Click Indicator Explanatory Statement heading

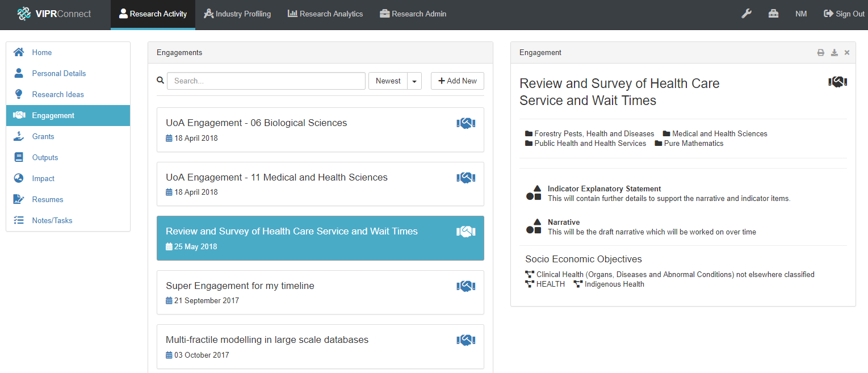[x=604, y=188]
